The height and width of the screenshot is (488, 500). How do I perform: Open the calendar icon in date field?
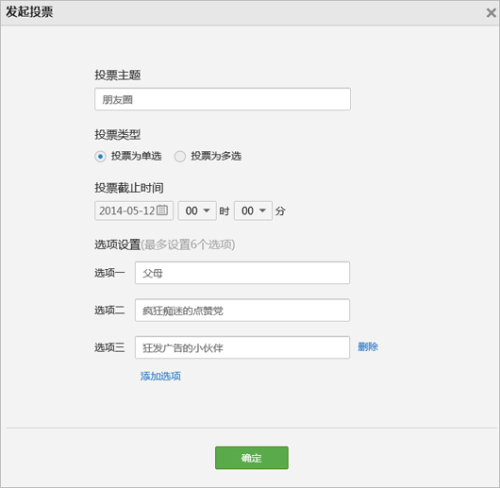pos(162,210)
